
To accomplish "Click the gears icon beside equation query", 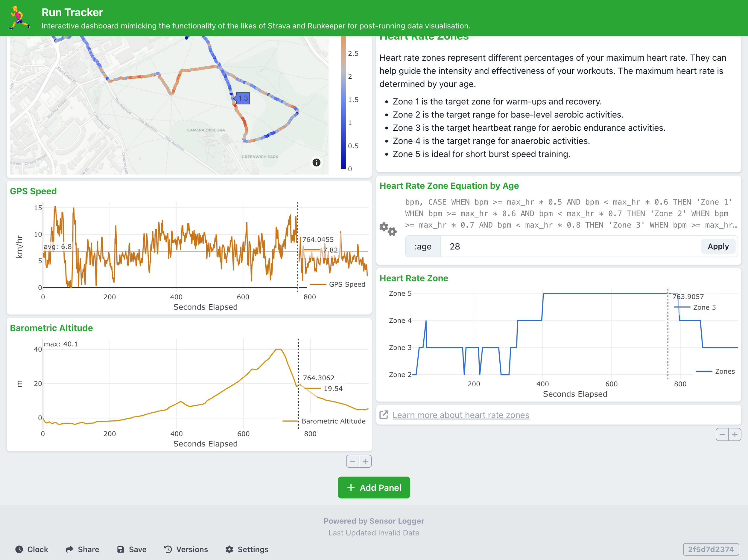I will (x=387, y=229).
